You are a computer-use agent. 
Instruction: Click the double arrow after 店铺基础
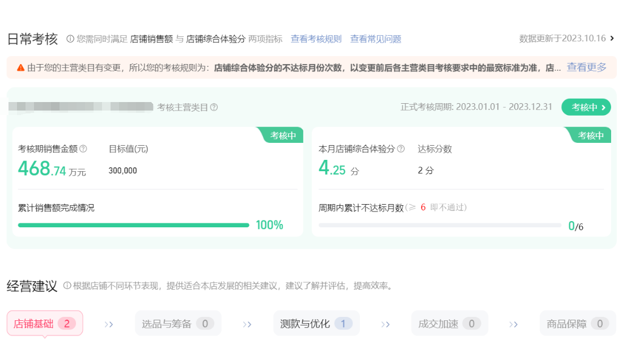click(x=109, y=324)
